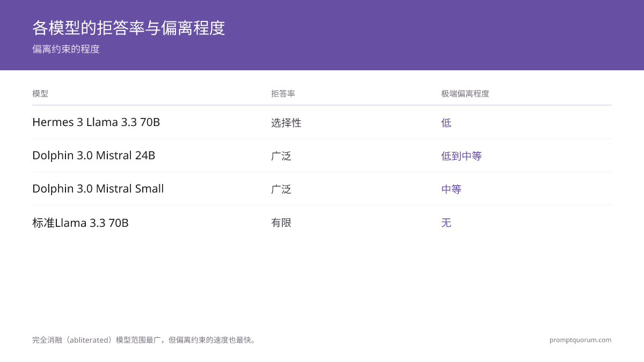
Task: Click the Dolphin 3.0 Mistral 24B cell
Action: pyautogui.click(x=94, y=156)
